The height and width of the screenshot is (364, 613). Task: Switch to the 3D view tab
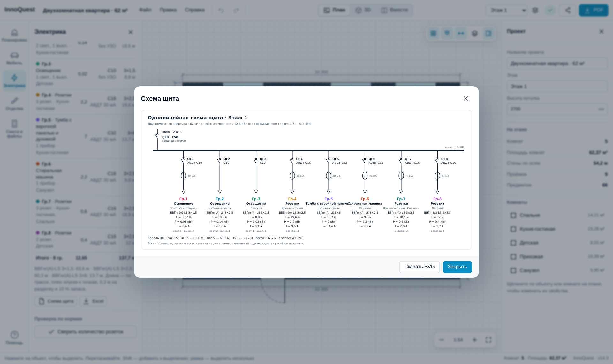363,10
